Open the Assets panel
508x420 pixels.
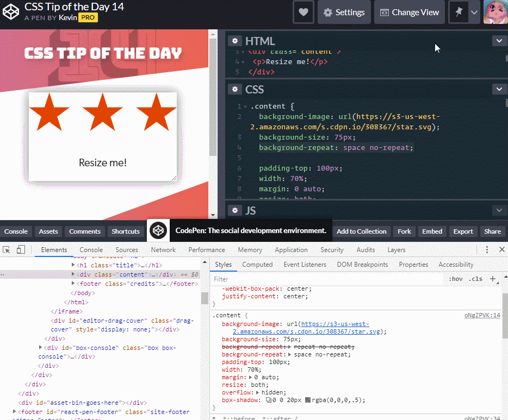[x=48, y=231]
